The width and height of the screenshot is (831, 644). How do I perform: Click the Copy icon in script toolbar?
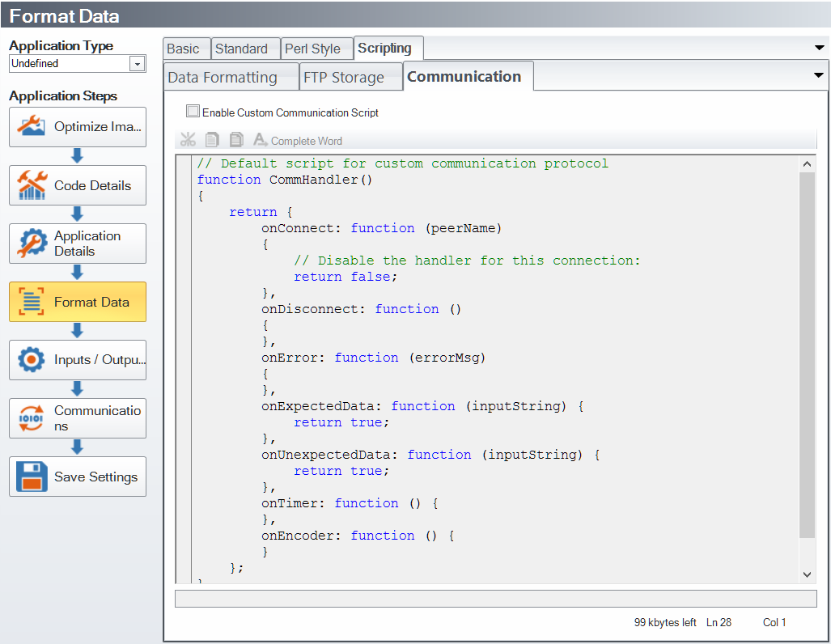[x=212, y=140]
